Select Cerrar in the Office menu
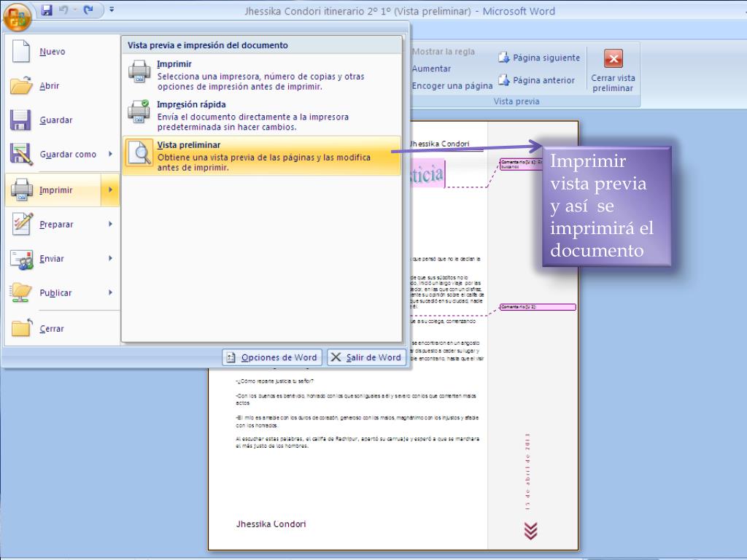747x560 pixels. click(52, 329)
